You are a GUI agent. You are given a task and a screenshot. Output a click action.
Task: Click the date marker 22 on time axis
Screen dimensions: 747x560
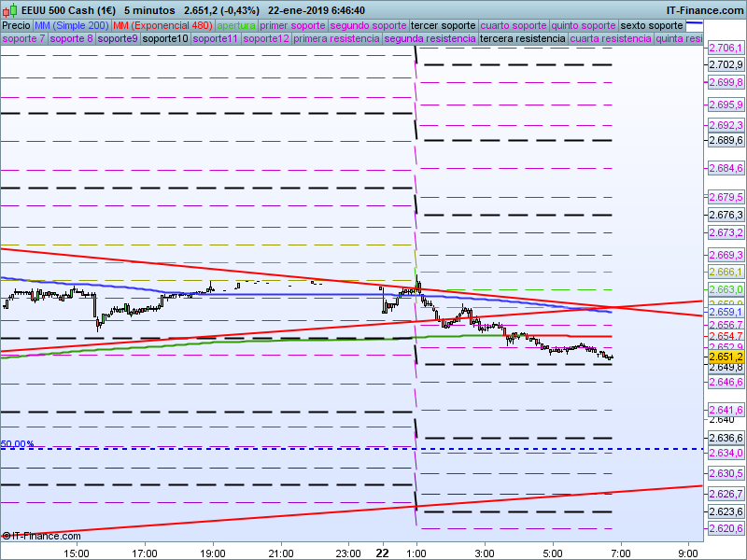pyautogui.click(x=381, y=553)
